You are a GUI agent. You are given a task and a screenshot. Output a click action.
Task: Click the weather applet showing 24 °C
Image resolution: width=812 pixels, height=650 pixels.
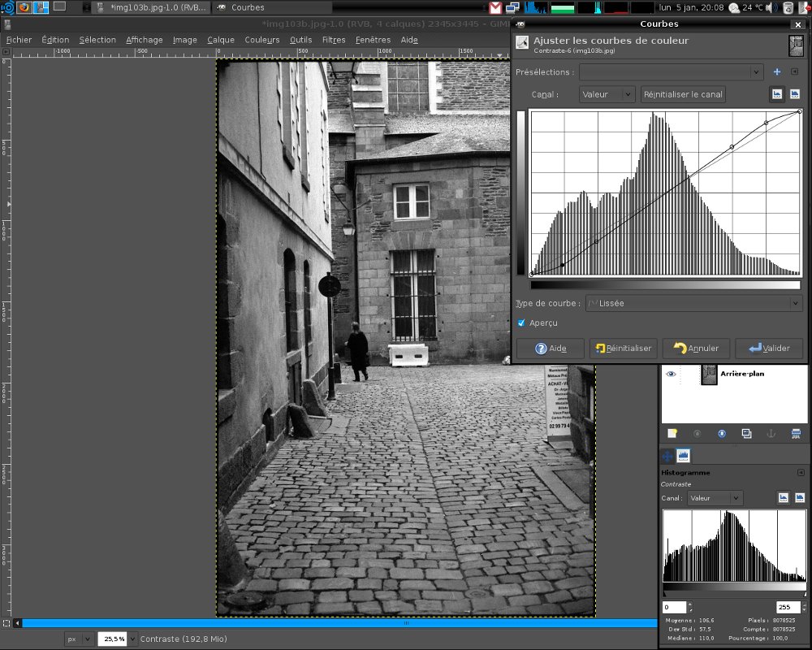745,7
